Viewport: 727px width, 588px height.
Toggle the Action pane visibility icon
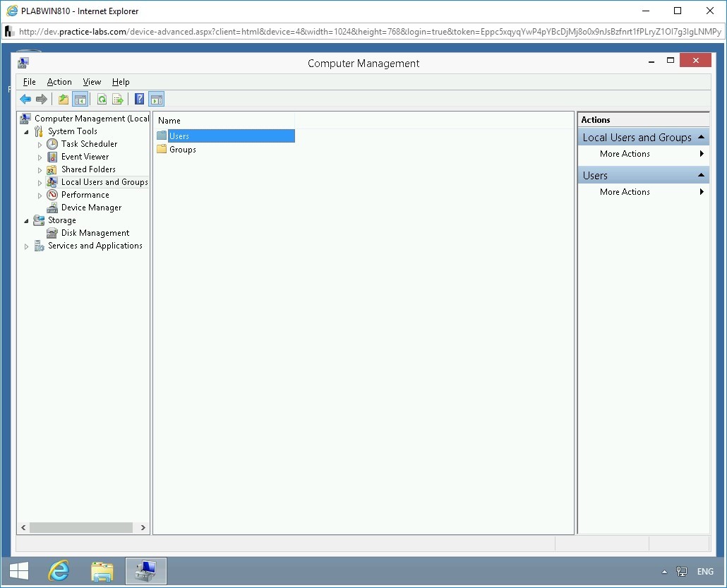click(x=156, y=99)
